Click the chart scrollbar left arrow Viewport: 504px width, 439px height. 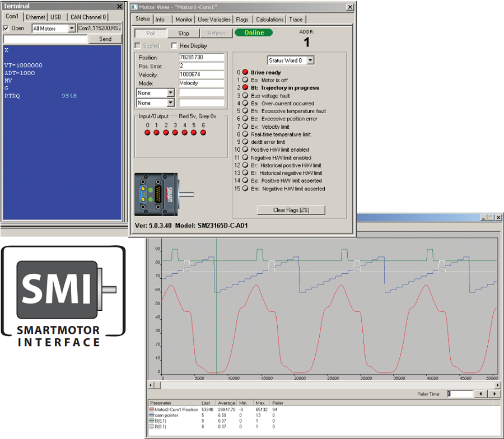coord(151,385)
